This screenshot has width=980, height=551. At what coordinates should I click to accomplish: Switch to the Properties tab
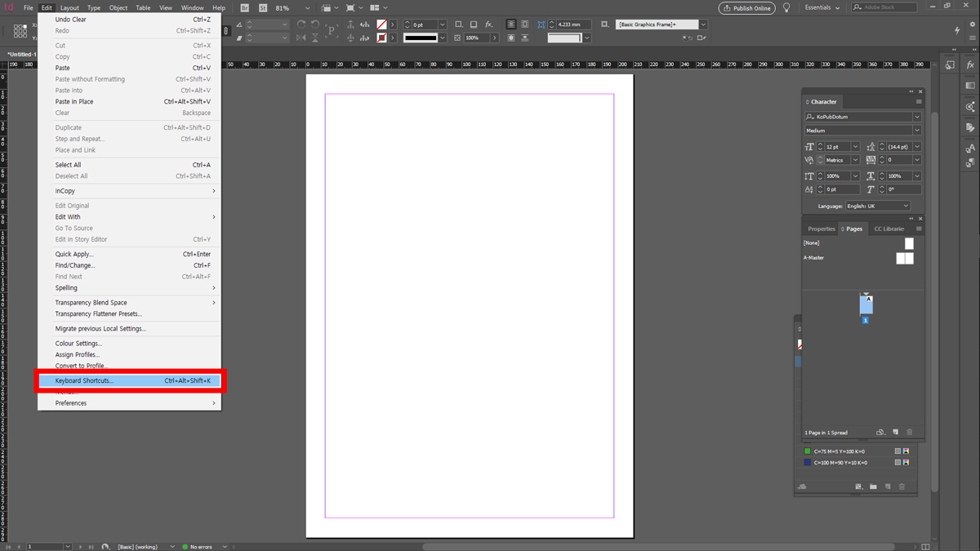point(822,229)
